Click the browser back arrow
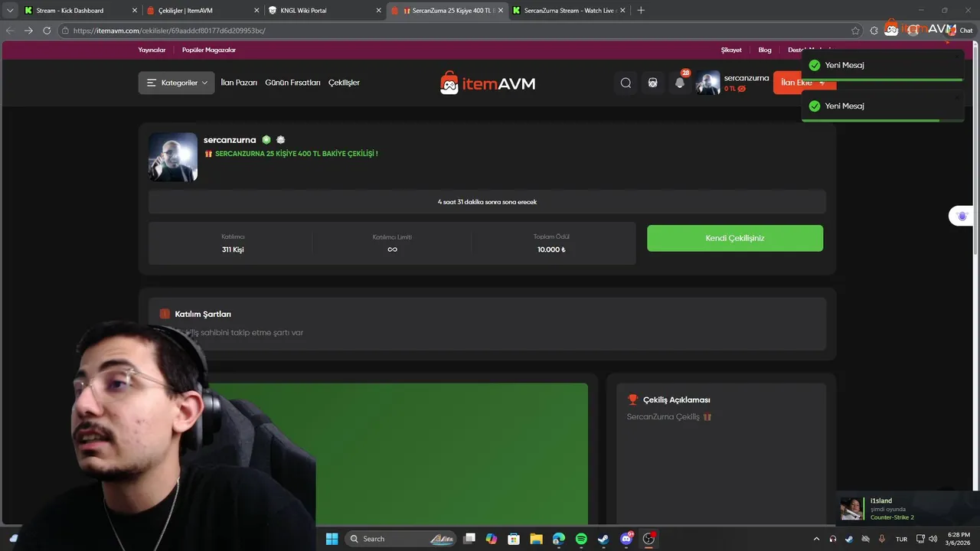Viewport: 980px width, 551px height. [10, 31]
